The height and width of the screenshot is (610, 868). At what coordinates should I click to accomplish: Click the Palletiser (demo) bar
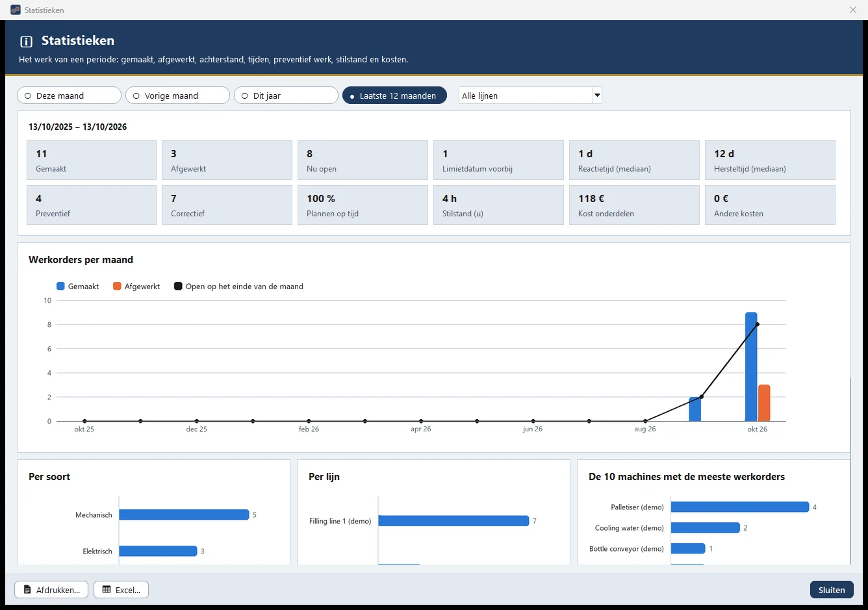(x=740, y=507)
